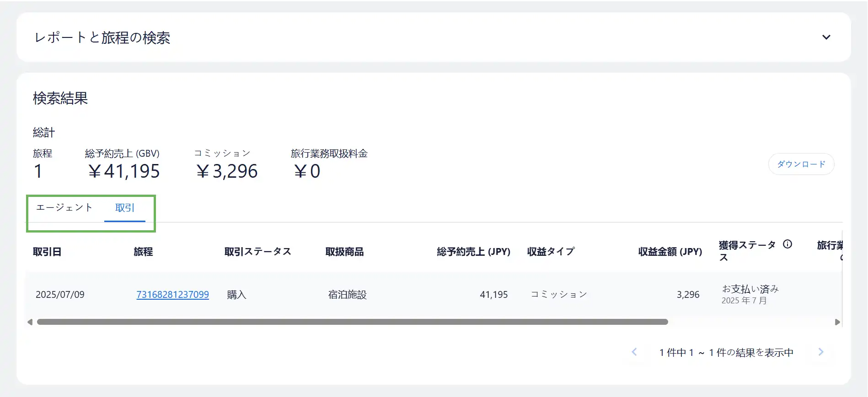Click the 取引日 column header
The image size is (868, 397).
pyautogui.click(x=47, y=252)
